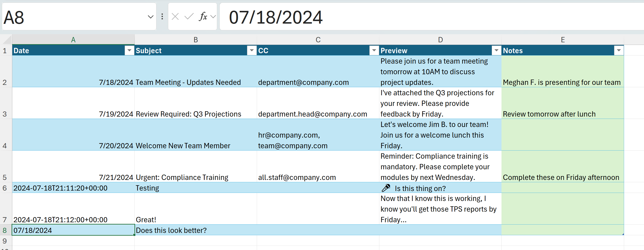Viewport: 644px width, 250px height.
Task: Click the Cancel (X) formula bar icon
Action: pos(175,17)
